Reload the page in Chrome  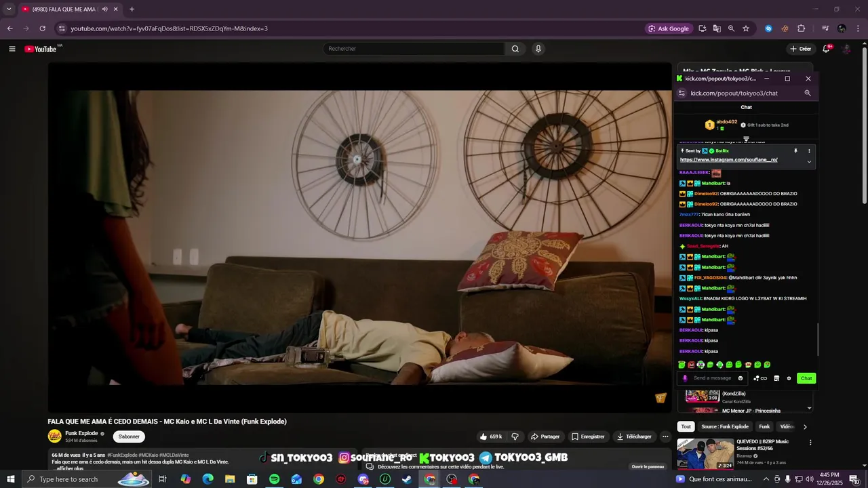[x=42, y=28]
